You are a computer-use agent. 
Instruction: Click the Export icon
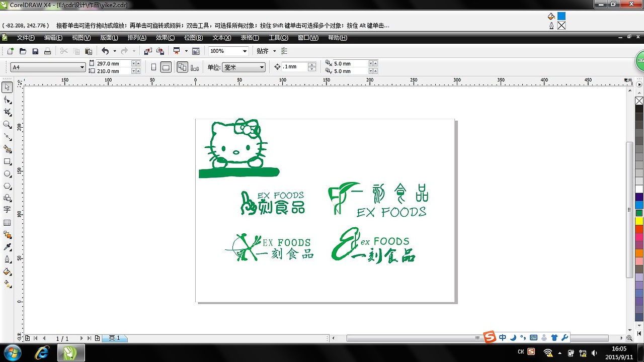[x=160, y=51]
